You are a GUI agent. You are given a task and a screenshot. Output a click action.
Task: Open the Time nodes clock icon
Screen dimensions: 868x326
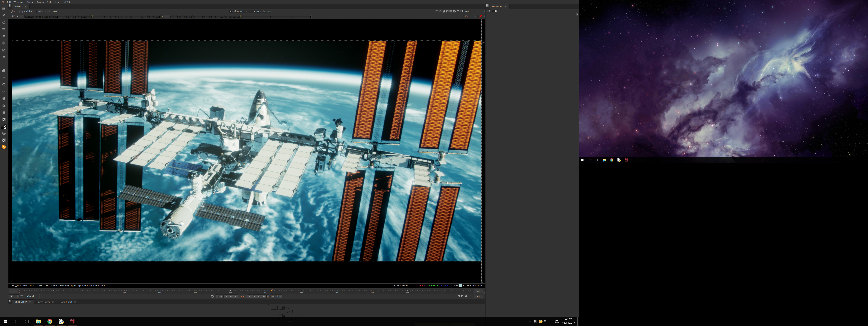point(4,22)
